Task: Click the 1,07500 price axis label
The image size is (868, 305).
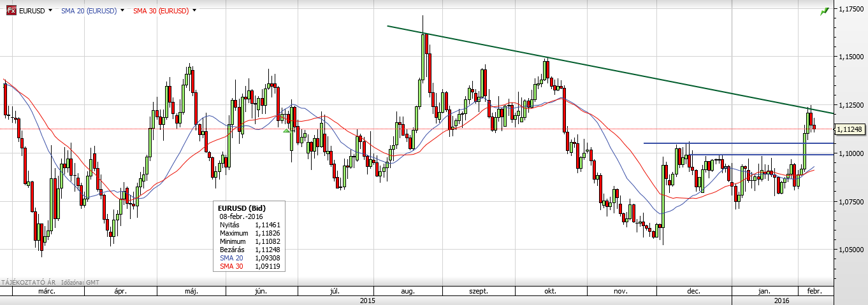Action: click(851, 202)
